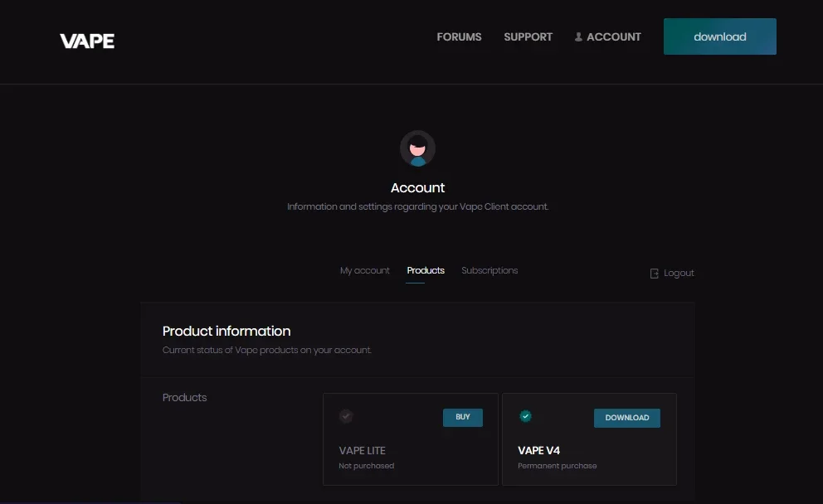
Task: Go to ACCOUNT in the header
Action: pyautogui.click(x=614, y=36)
